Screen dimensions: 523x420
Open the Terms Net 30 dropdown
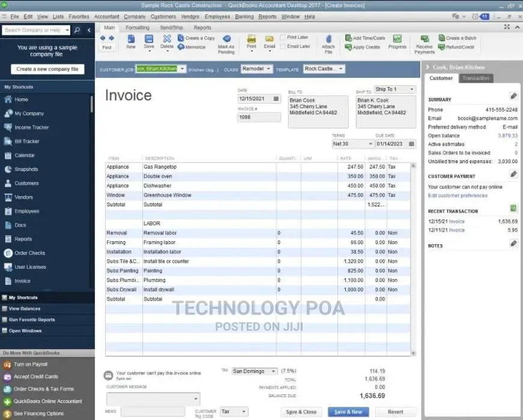[370, 144]
